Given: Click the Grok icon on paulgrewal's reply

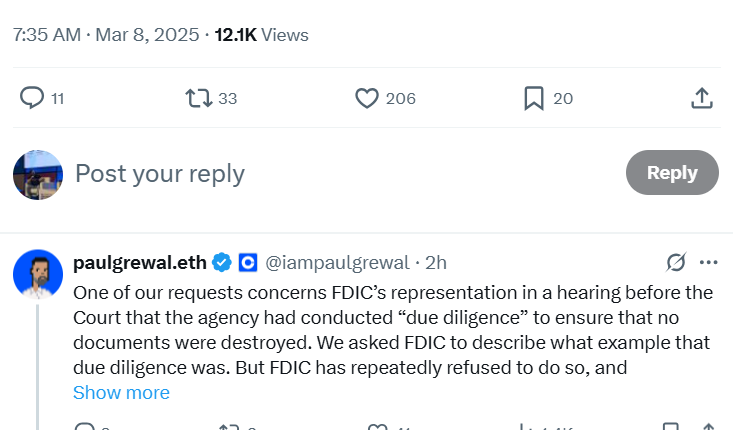Looking at the screenshot, I should pos(676,263).
